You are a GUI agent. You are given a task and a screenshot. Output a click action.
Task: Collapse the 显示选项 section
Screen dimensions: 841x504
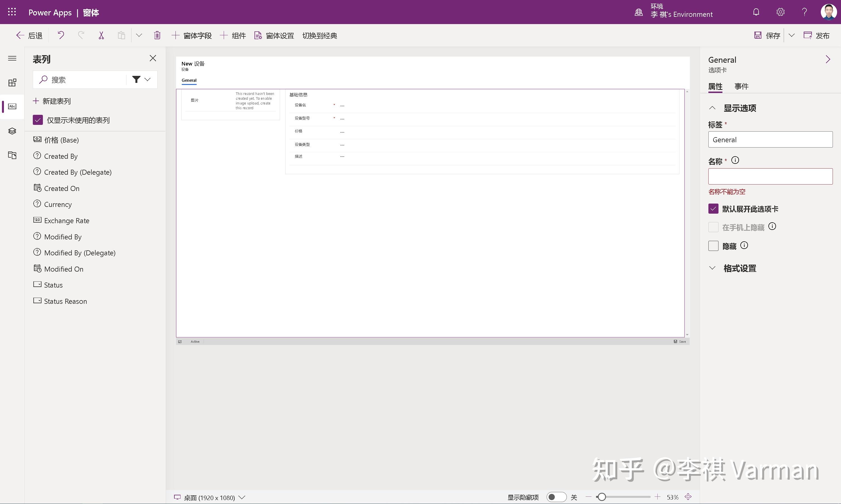713,108
